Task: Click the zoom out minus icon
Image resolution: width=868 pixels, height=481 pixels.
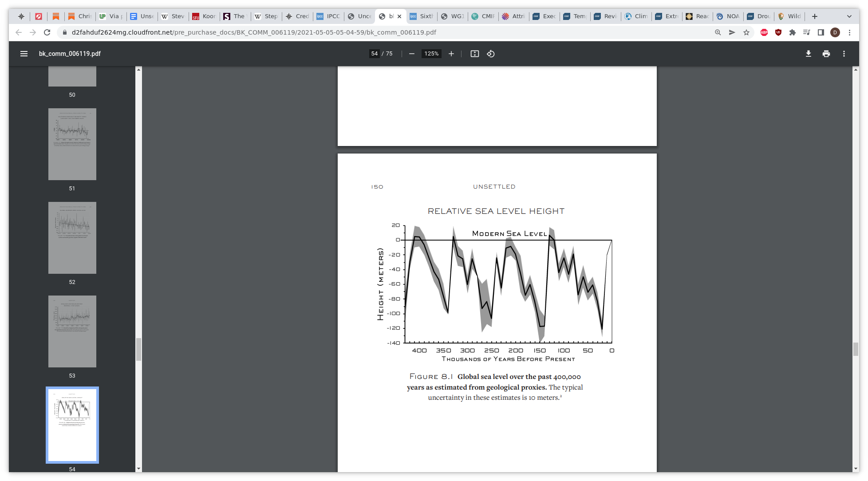Action: pyautogui.click(x=412, y=54)
